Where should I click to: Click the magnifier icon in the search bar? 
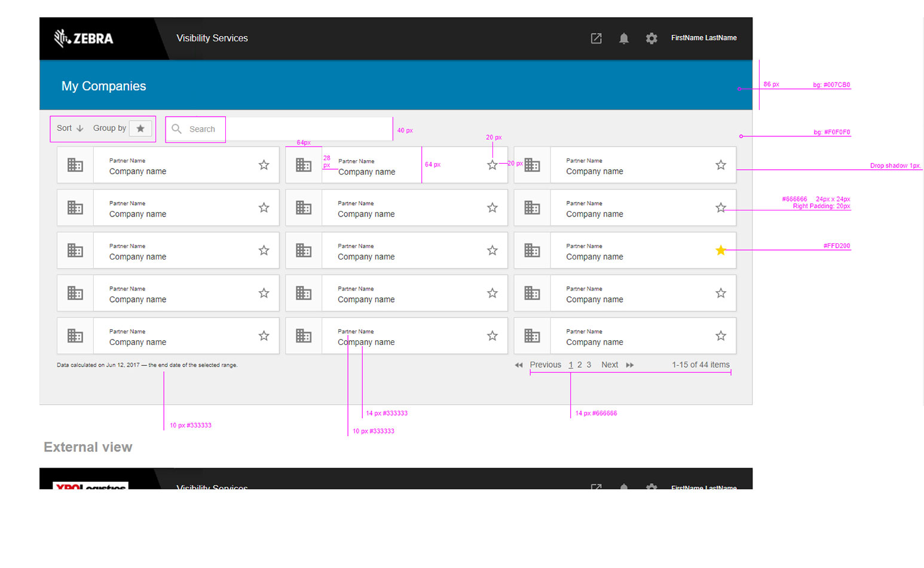176,129
